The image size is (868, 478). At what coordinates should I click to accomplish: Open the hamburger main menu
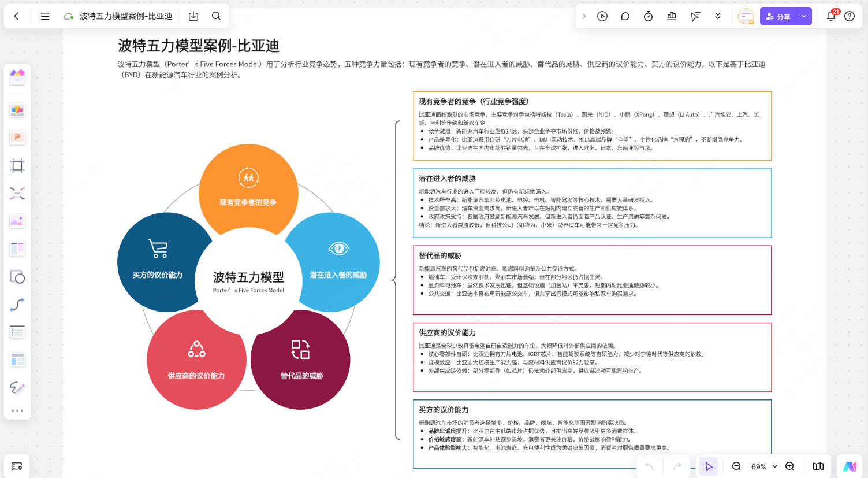point(44,16)
